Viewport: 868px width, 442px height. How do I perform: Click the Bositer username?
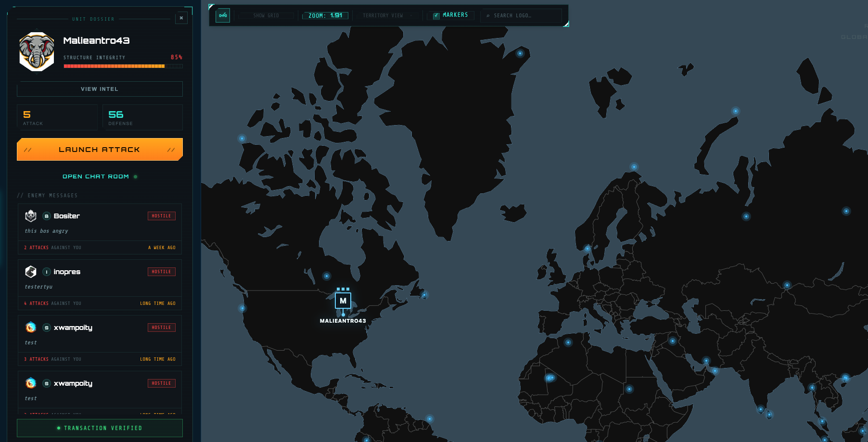(67, 216)
